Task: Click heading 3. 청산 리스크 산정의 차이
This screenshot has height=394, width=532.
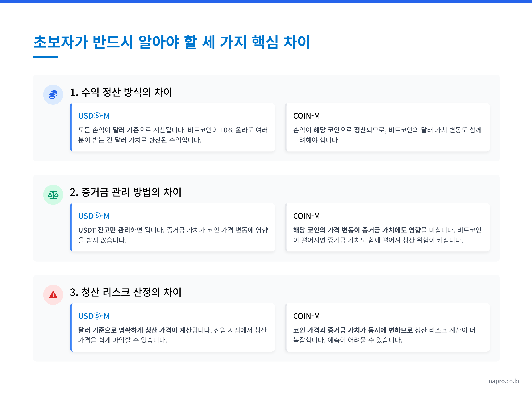Action: (126, 292)
